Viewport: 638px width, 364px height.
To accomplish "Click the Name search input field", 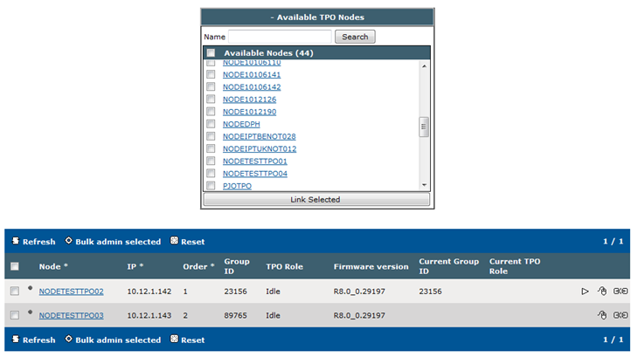I will click(280, 37).
